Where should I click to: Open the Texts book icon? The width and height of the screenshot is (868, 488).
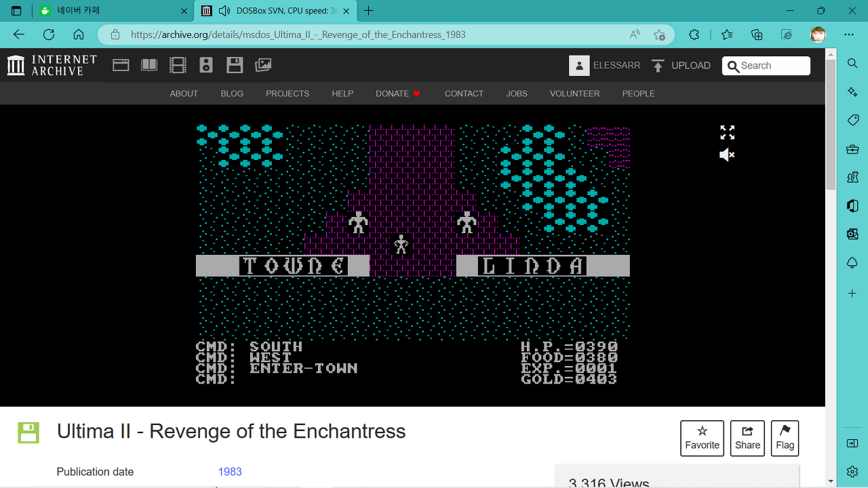(x=149, y=65)
